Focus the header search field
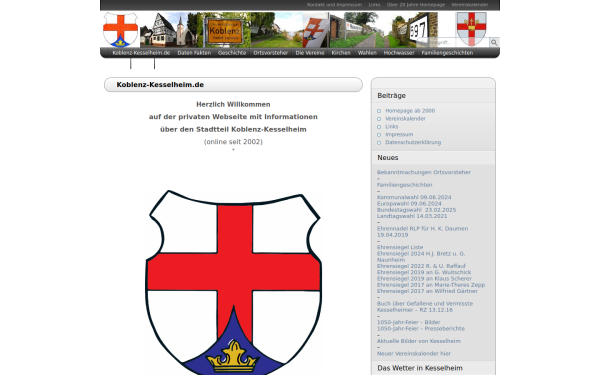 click(454, 42)
